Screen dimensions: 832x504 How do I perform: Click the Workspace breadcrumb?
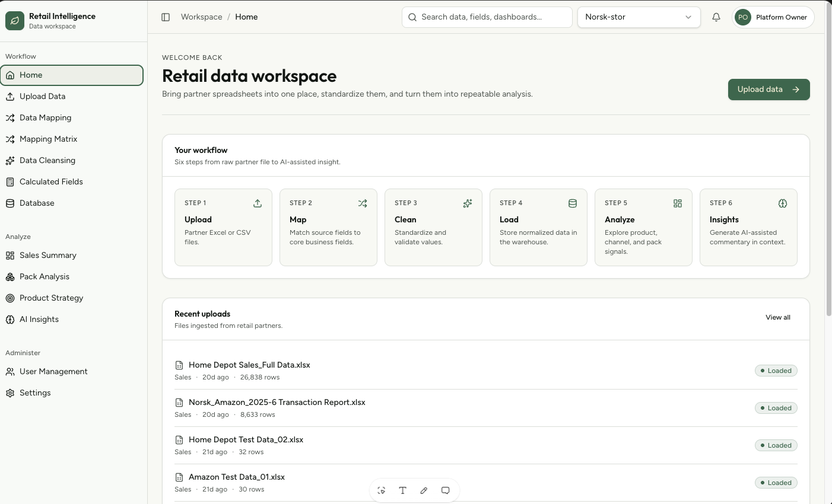(x=201, y=17)
